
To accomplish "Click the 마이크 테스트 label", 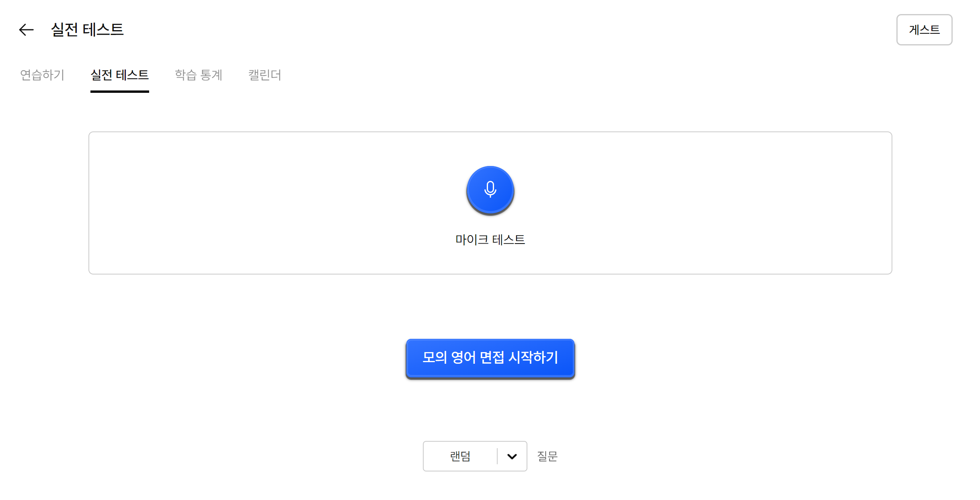I will [x=490, y=240].
